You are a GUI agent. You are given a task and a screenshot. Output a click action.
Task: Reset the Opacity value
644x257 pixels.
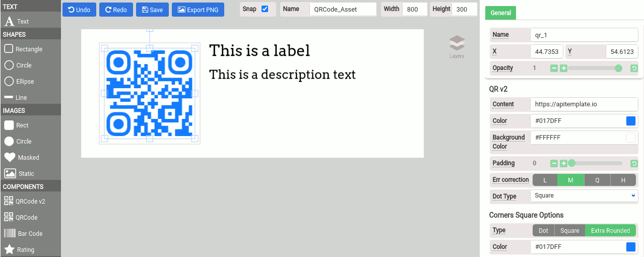coord(634,68)
